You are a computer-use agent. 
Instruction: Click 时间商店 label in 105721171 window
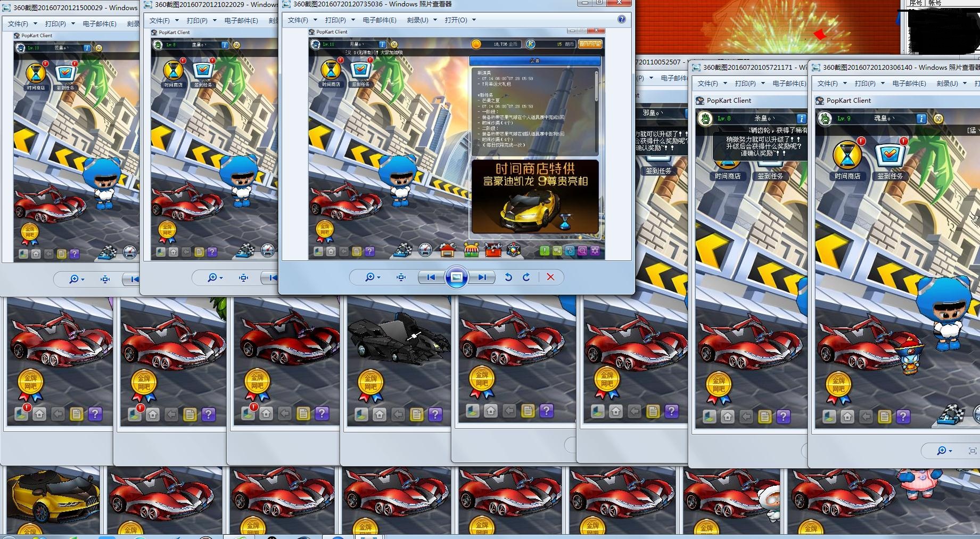coord(728,176)
